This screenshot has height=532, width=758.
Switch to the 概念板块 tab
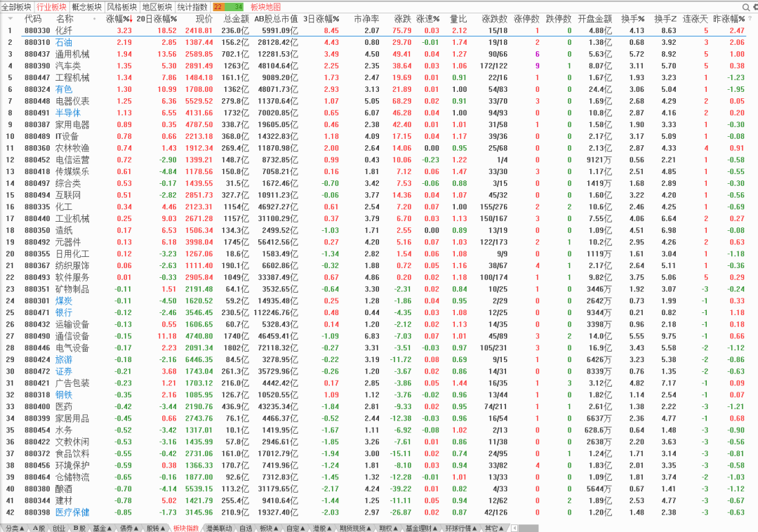click(87, 7)
